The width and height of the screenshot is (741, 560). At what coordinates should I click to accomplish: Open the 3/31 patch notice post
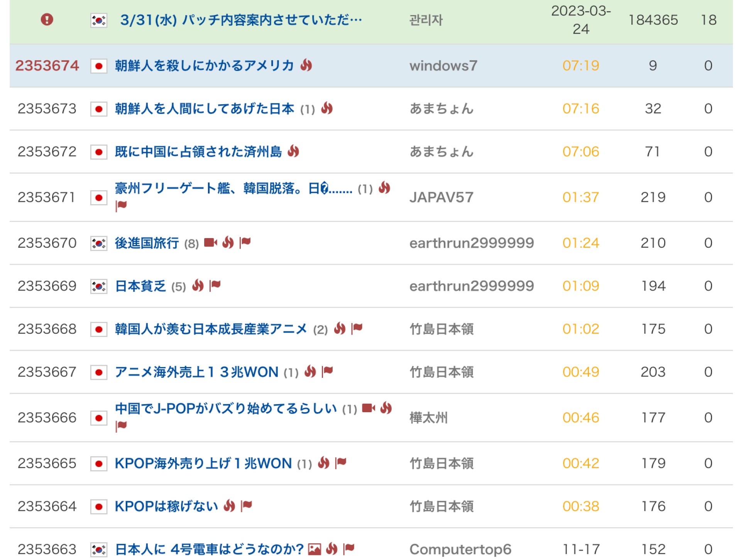tap(241, 20)
